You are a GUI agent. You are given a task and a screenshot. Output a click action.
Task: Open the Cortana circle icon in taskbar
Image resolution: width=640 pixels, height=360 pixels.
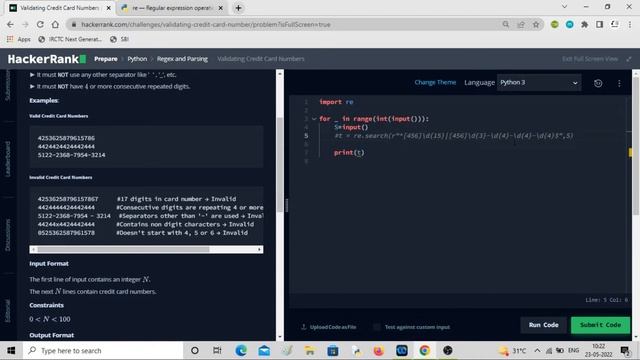click(x=195, y=351)
